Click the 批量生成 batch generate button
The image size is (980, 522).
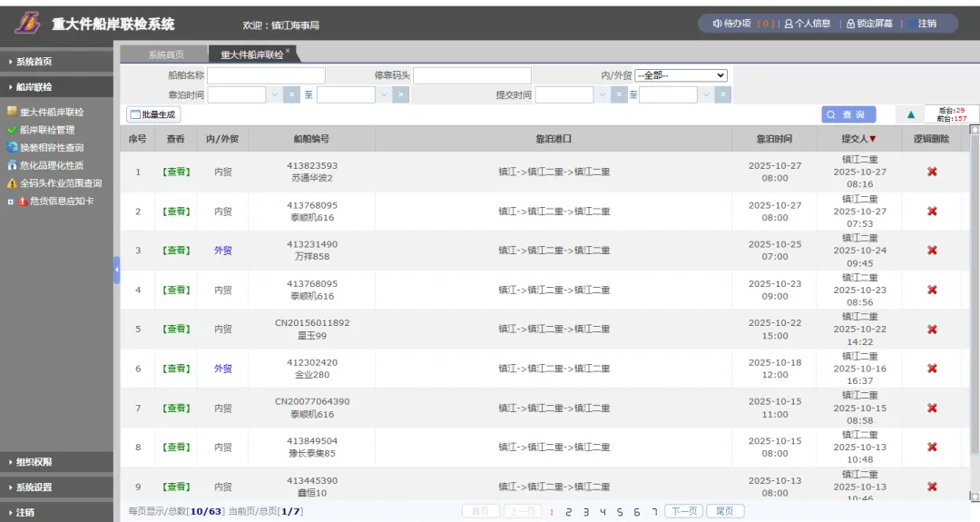point(152,114)
